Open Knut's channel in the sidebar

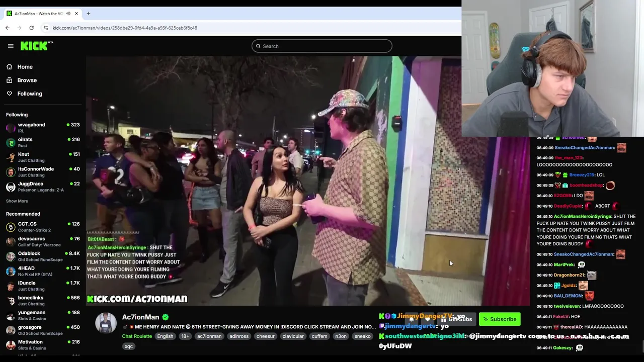43,157
